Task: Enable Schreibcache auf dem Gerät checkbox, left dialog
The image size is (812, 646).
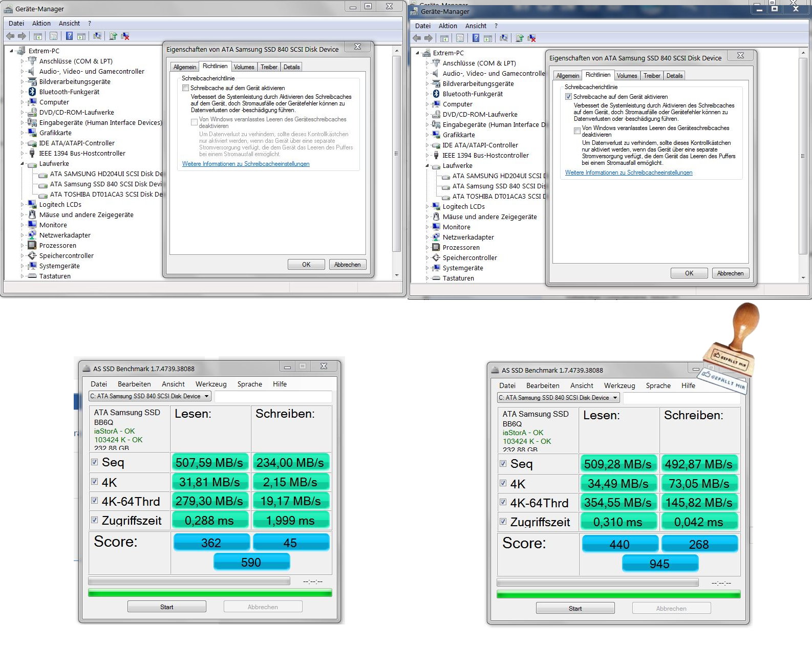Action: (185, 88)
